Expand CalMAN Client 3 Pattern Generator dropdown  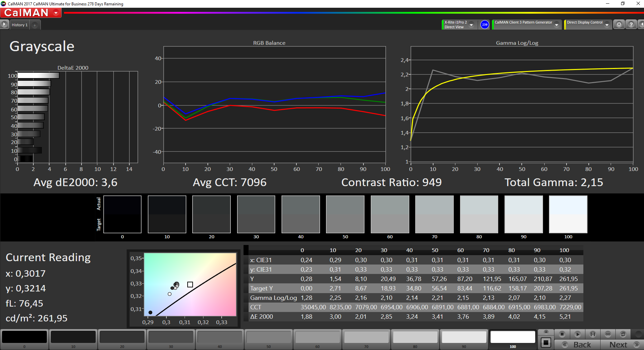pyautogui.click(x=556, y=25)
